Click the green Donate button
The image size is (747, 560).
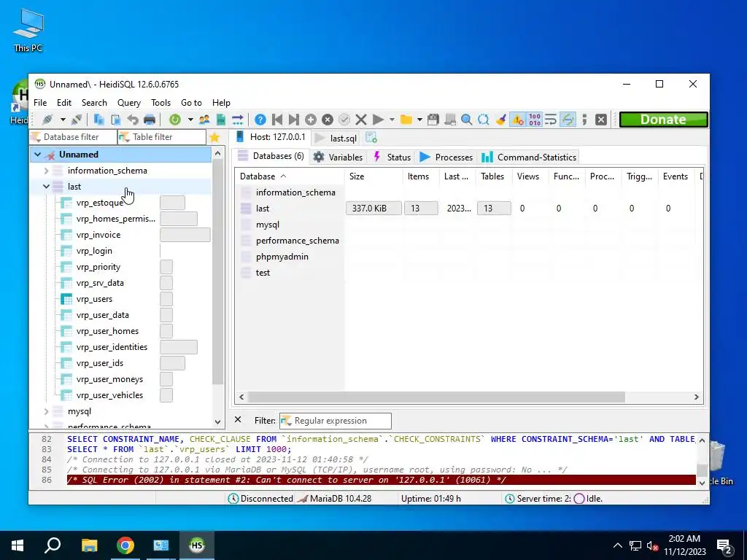pyautogui.click(x=663, y=120)
